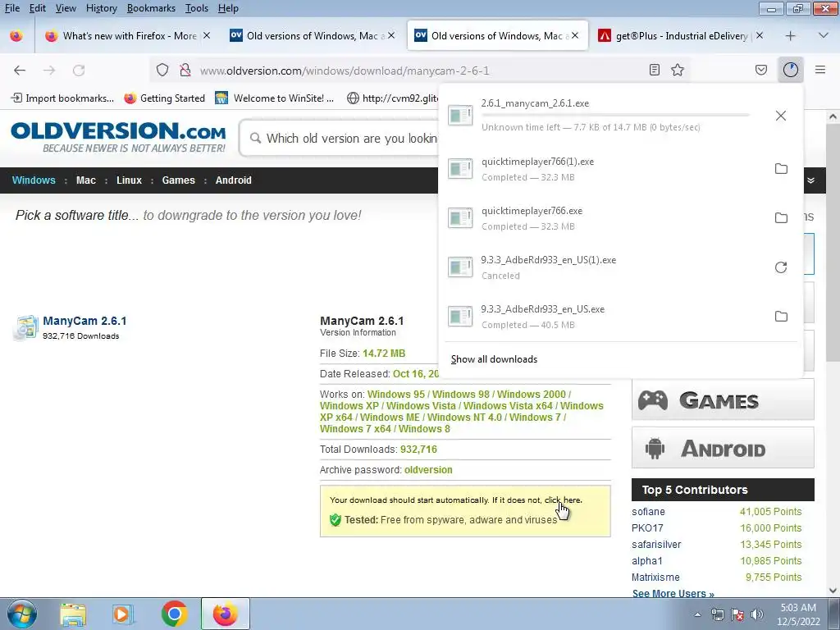Open the History menu

(x=101, y=8)
